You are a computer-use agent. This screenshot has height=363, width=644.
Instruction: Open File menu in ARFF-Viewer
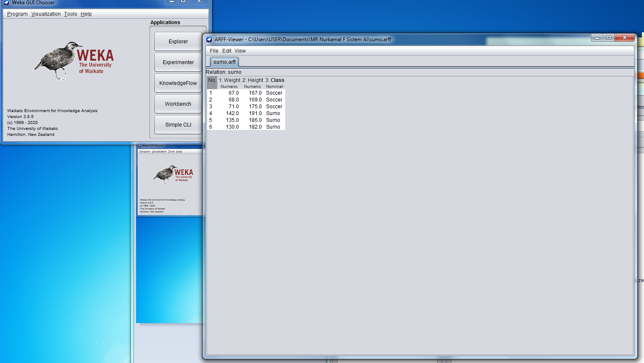coord(214,51)
